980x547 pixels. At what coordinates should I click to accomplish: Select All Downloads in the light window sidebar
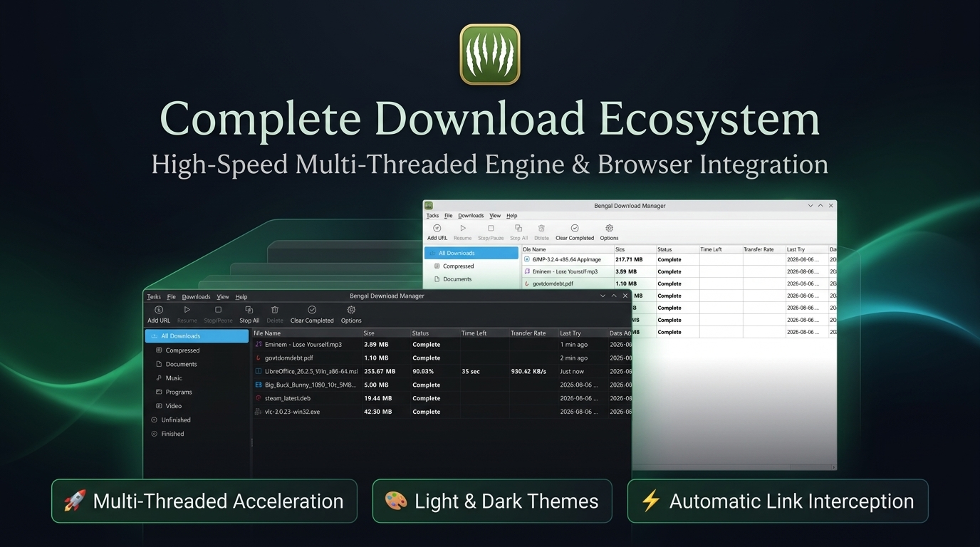coord(471,253)
